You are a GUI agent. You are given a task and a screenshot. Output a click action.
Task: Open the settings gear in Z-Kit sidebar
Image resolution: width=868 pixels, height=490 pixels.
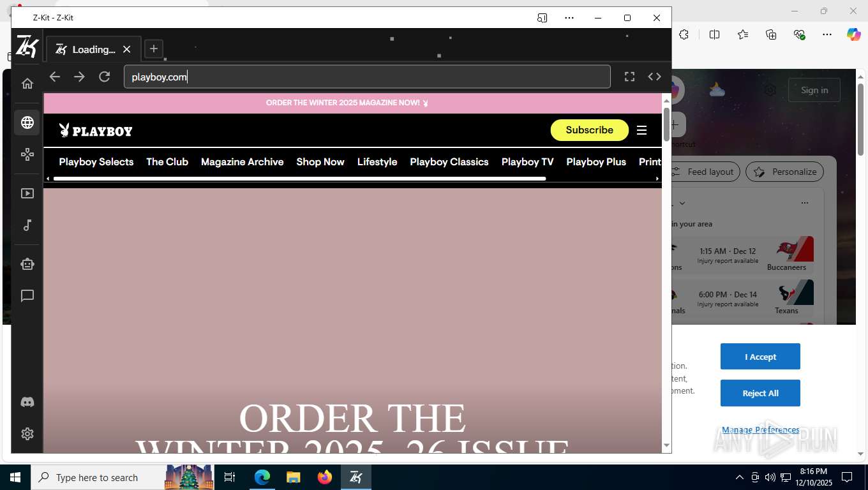click(x=27, y=434)
